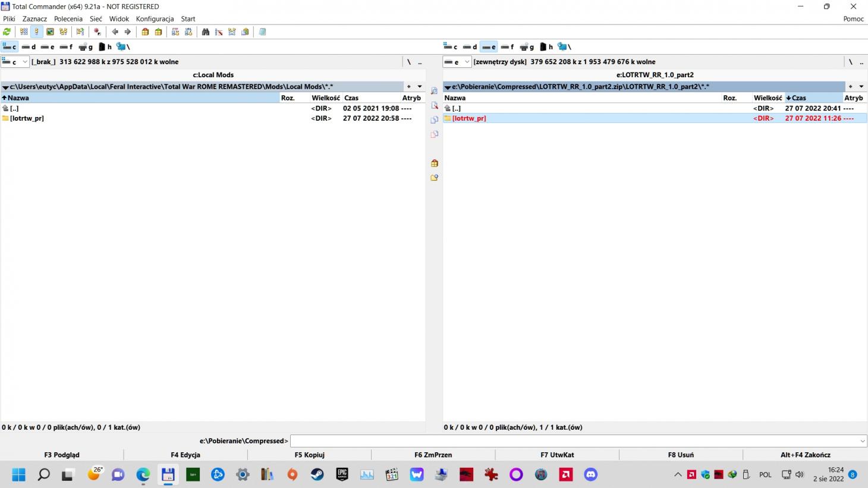This screenshot has width=868, height=488.
Task: Open the Konfiguracja menu
Action: click(155, 19)
